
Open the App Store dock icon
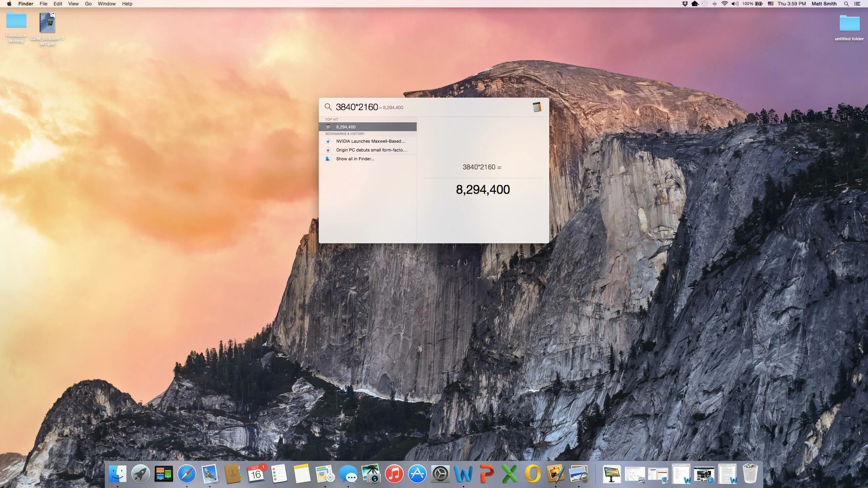pyautogui.click(x=417, y=473)
